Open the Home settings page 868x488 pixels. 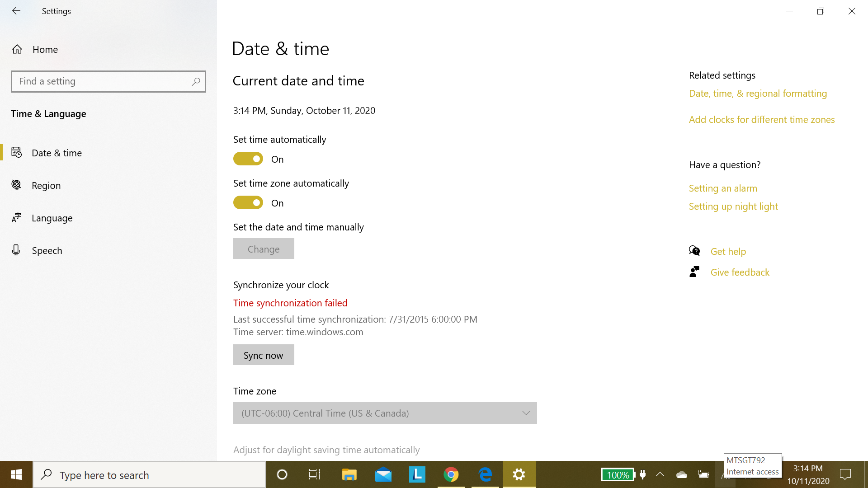(45, 49)
